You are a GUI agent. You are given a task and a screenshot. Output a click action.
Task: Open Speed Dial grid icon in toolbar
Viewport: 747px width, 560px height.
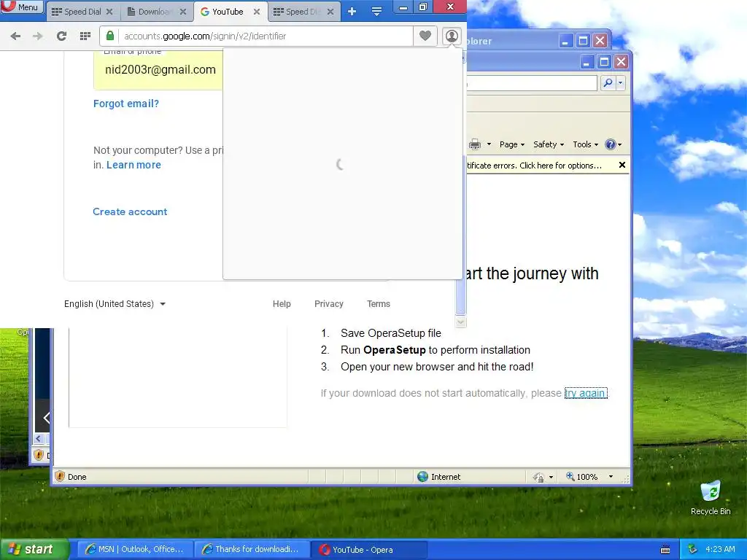(x=85, y=36)
